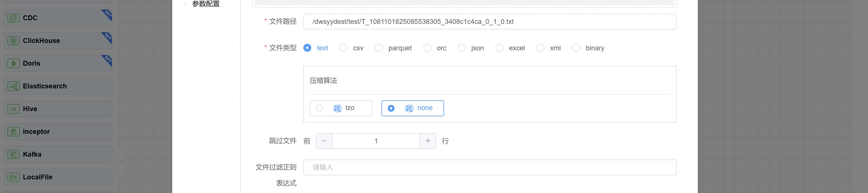Viewport: 868px width, 193px height.
Task: Select the none compression option
Action: 391,108
